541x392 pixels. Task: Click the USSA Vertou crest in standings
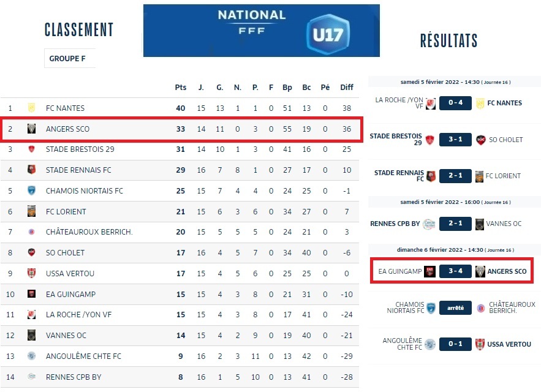[x=31, y=273]
